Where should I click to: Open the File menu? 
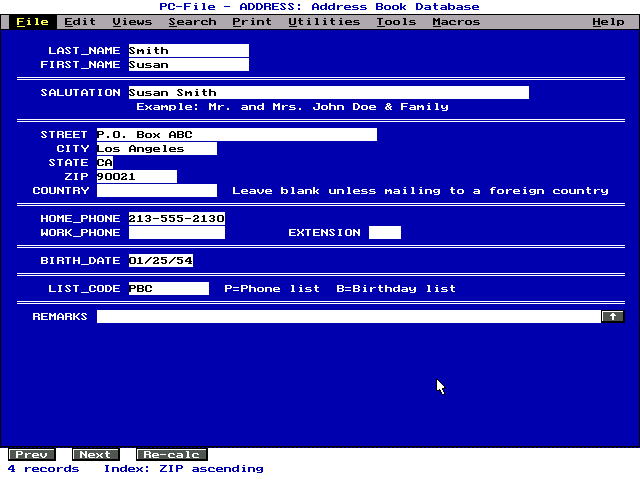pyautogui.click(x=33, y=22)
